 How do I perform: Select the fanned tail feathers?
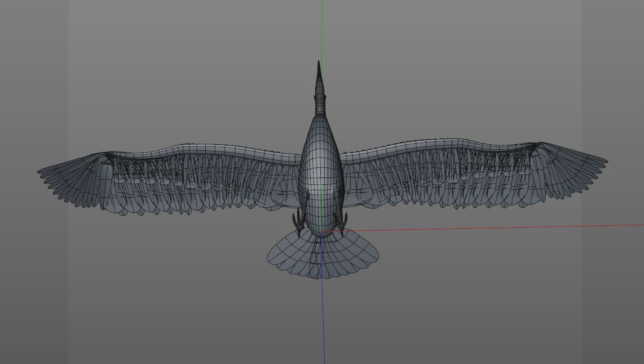pyautogui.click(x=323, y=255)
